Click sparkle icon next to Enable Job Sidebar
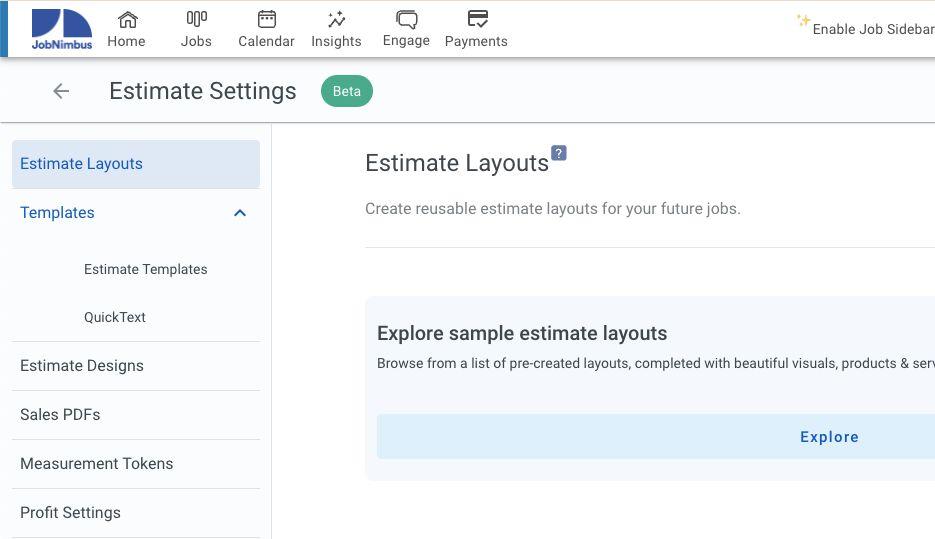 pos(803,21)
